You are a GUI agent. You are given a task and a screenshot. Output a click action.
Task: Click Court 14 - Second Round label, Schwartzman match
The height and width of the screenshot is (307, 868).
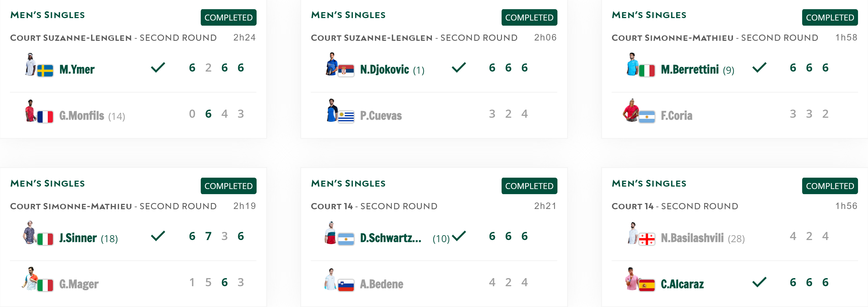click(x=374, y=206)
